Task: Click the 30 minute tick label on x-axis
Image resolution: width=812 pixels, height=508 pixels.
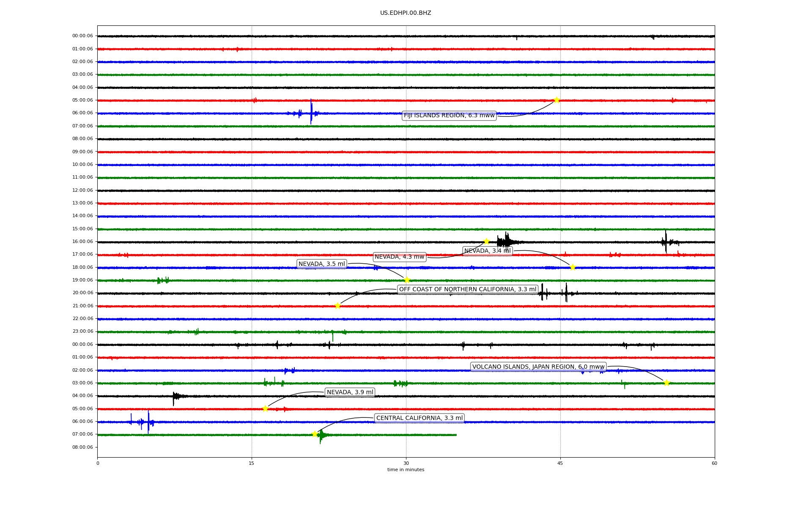Action: 406,463
